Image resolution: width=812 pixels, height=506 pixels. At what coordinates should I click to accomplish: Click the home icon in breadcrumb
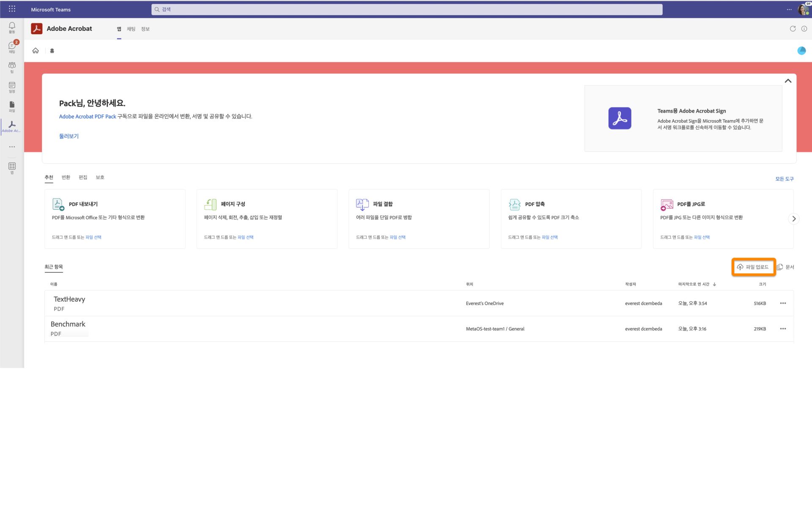click(36, 50)
